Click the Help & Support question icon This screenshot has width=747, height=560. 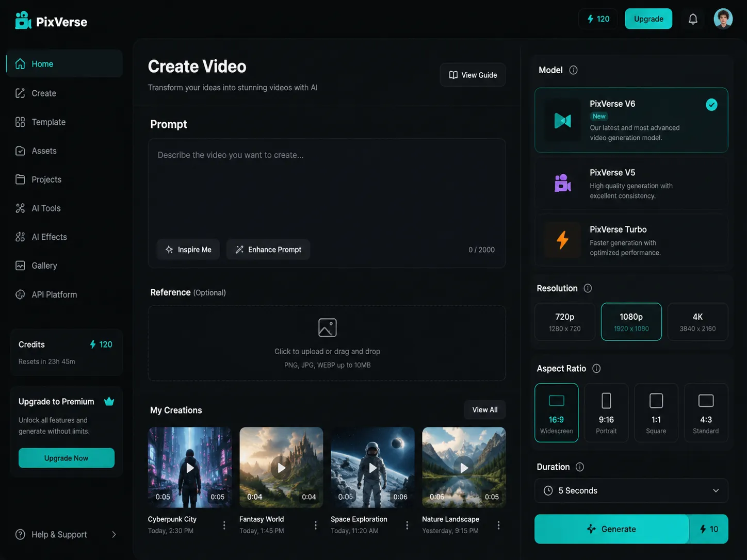20,534
